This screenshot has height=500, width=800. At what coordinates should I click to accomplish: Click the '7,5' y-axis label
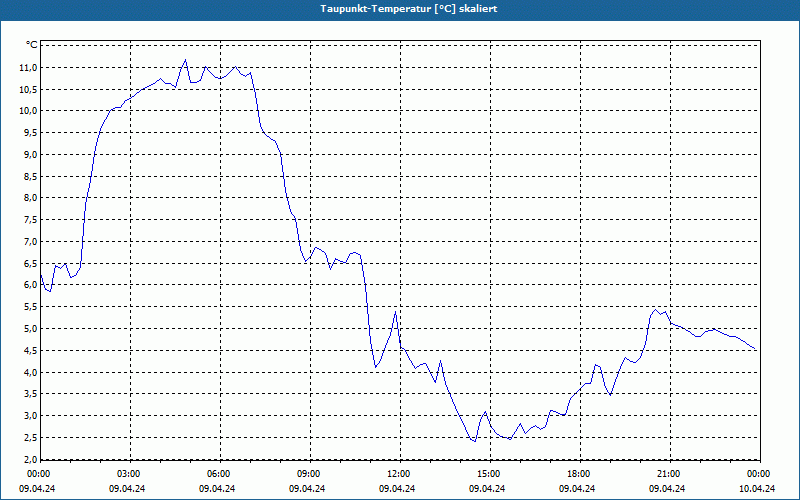(31, 219)
